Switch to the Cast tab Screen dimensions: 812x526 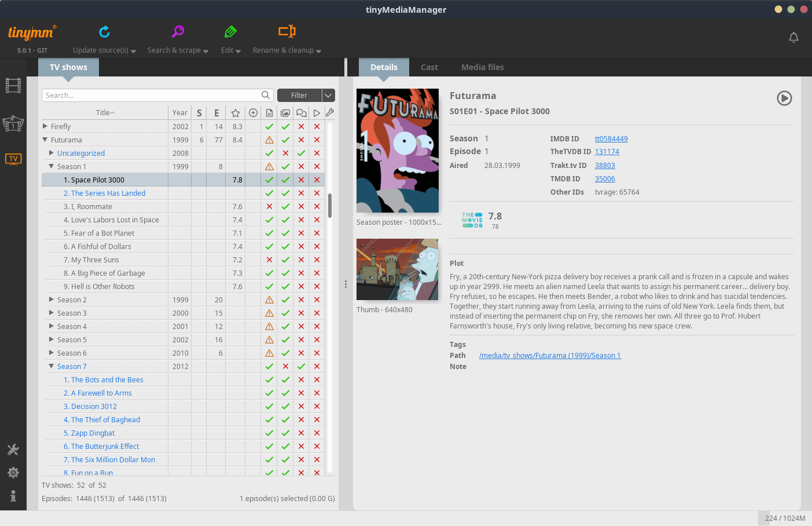pyautogui.click(x=429, y=67)
